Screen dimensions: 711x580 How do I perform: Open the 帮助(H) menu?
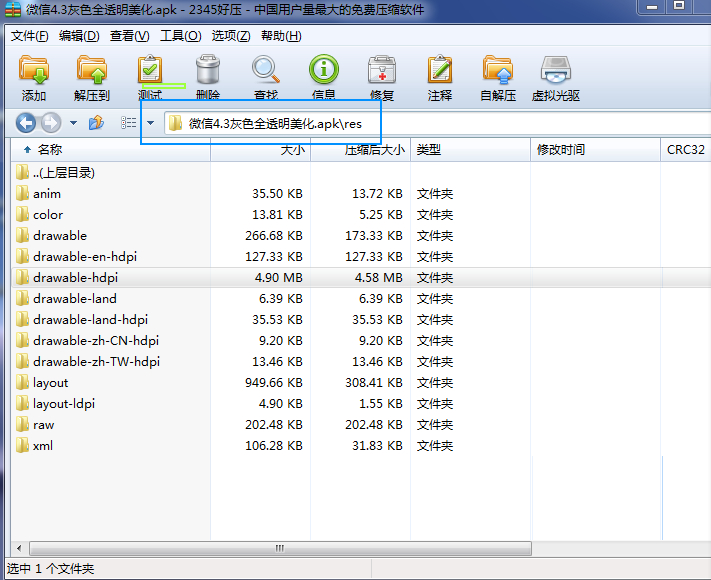point(281,36)
